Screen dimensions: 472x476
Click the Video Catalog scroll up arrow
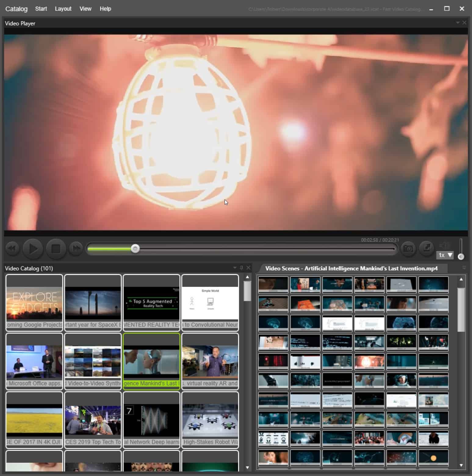[247, 277]
